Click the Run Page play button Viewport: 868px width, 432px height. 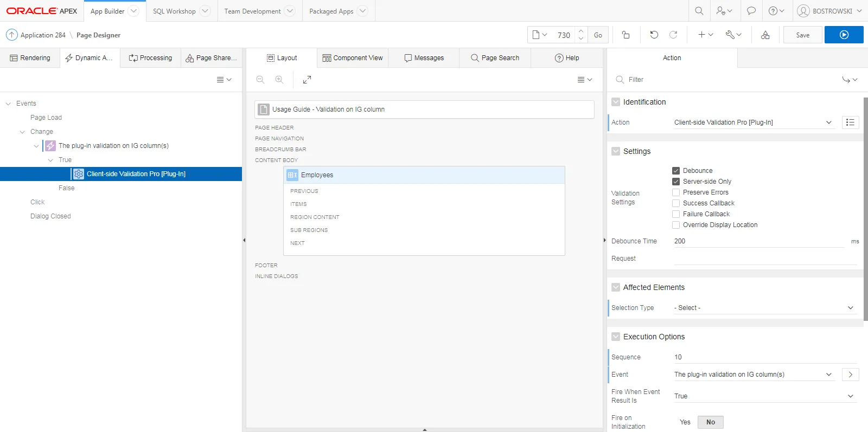[x=844, y=35]
